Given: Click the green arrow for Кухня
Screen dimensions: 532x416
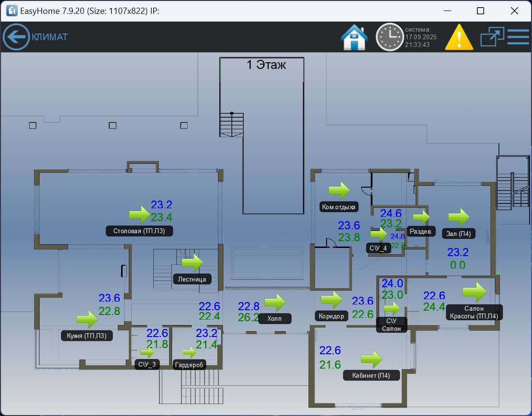Looking at the screenshot, I should [87, 319].
